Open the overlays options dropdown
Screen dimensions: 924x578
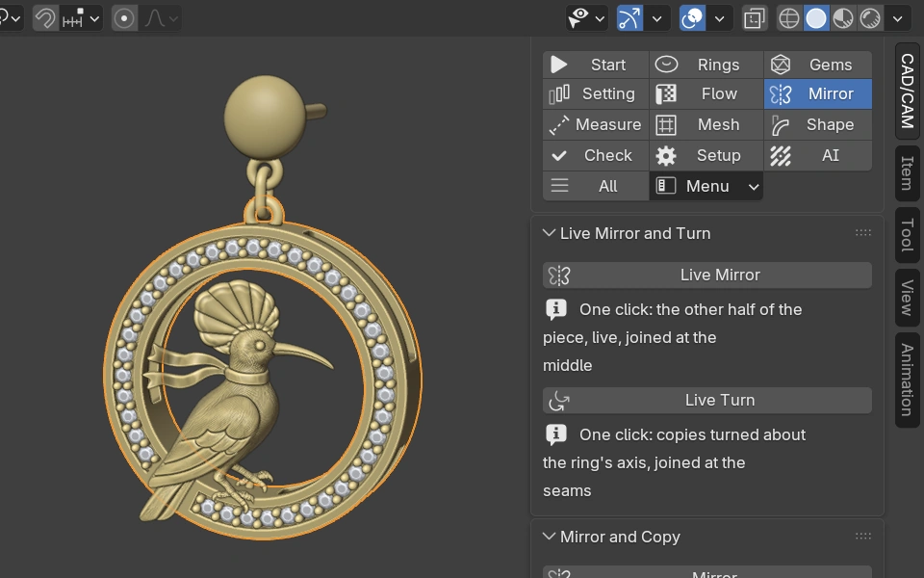pyautogui.click(x=720, y=18)
